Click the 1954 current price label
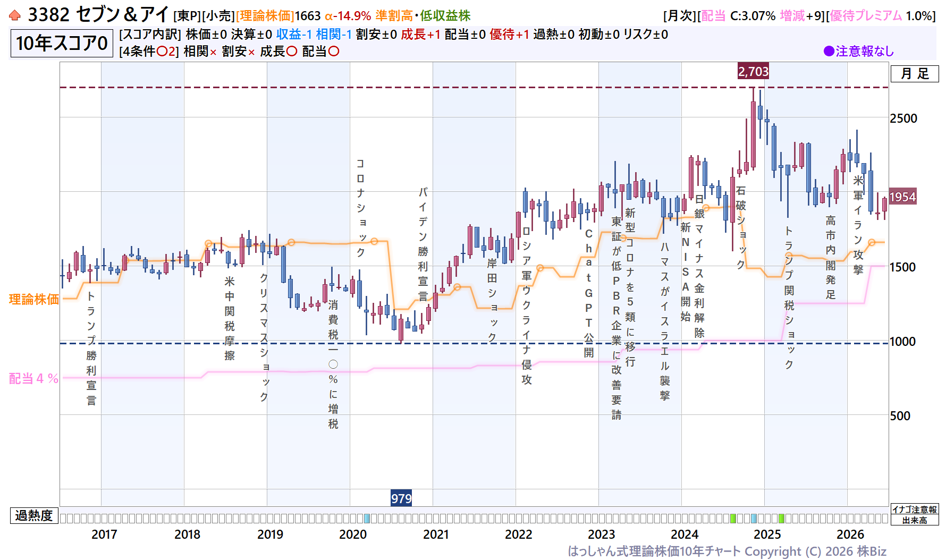The width and height of the screenshot is (946, 560). (x=902, y=197)
